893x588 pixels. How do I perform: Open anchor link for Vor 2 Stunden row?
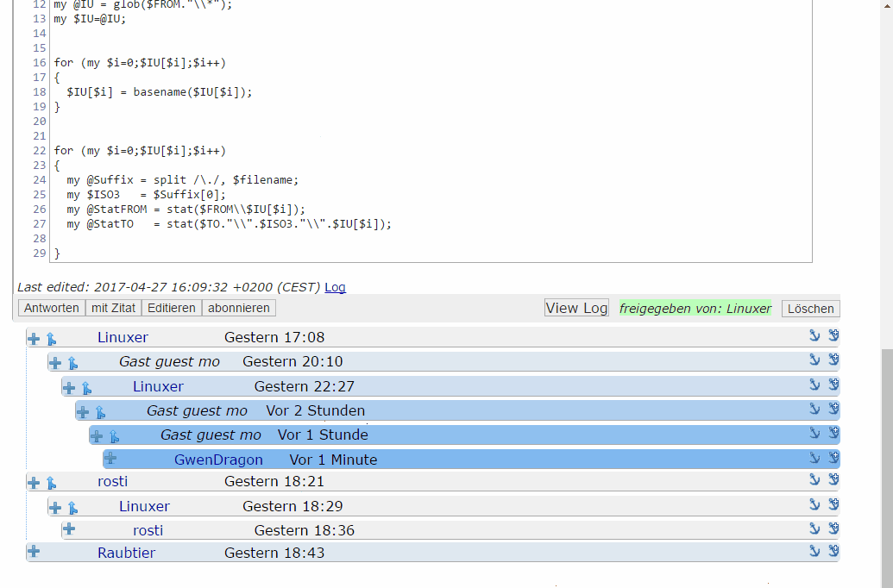814,408
